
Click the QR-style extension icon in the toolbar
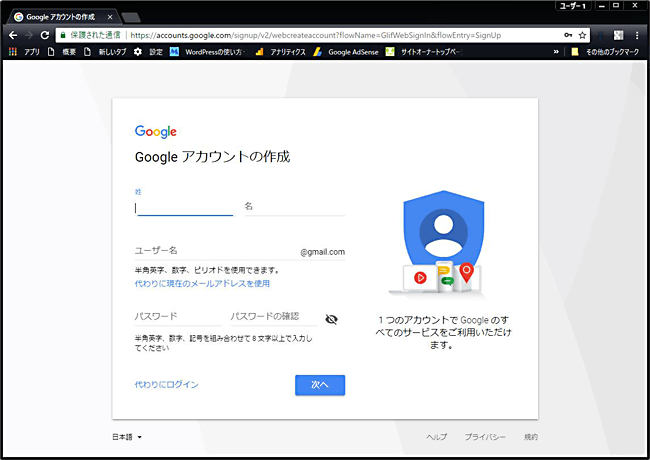(618, 35)
